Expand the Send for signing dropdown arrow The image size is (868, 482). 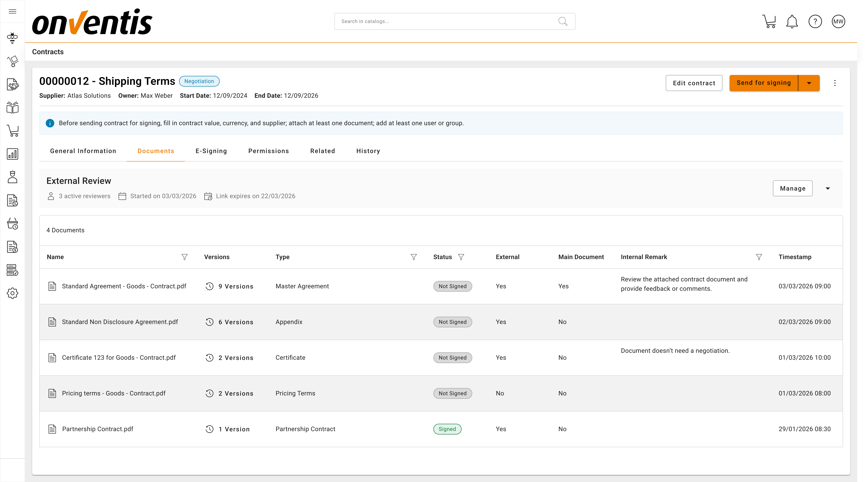click(x=809, y=83)
